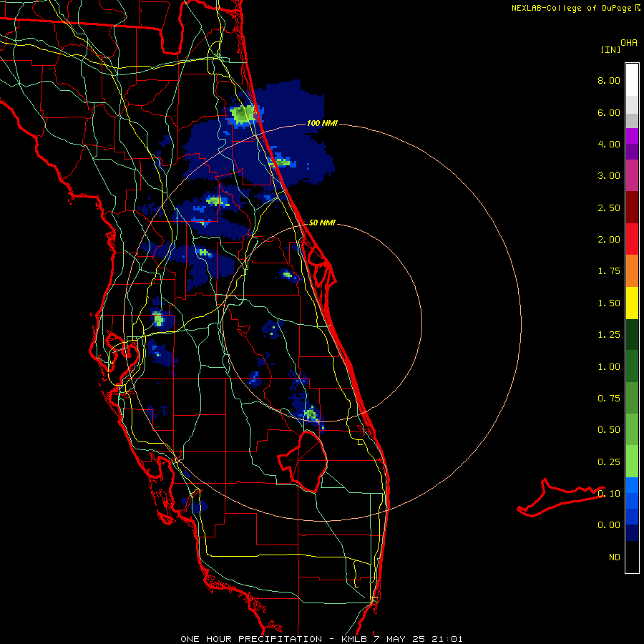Click the 50 NMI range ring label
This screenshot has height=644, width=644.
(x=322, y=223)
